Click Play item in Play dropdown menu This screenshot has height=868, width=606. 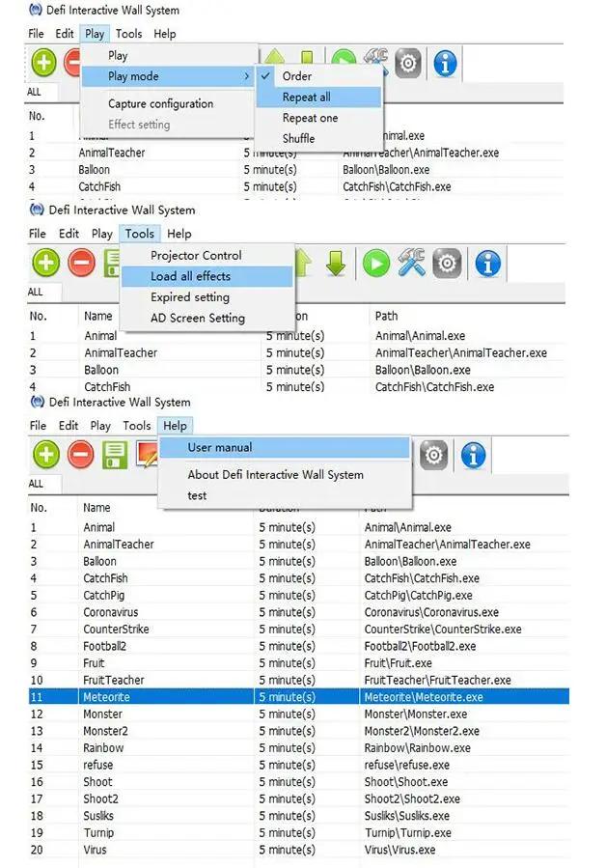click(x=118, y=55)
